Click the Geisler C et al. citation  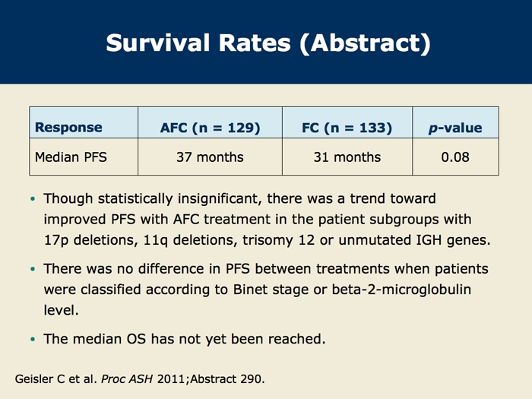coord(140,379)
